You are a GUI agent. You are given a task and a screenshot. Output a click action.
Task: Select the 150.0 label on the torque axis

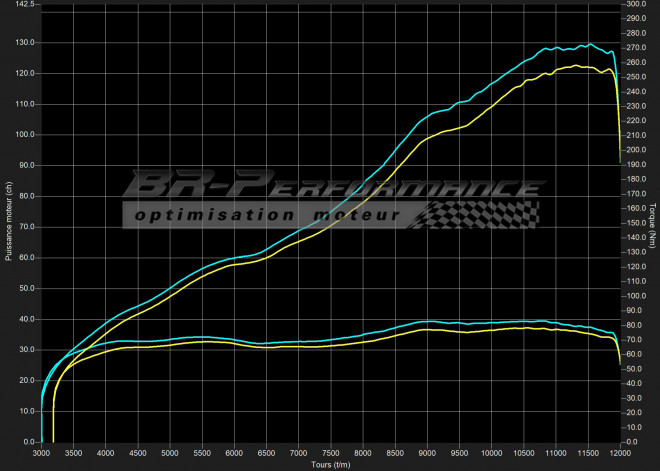pos(636,223)
